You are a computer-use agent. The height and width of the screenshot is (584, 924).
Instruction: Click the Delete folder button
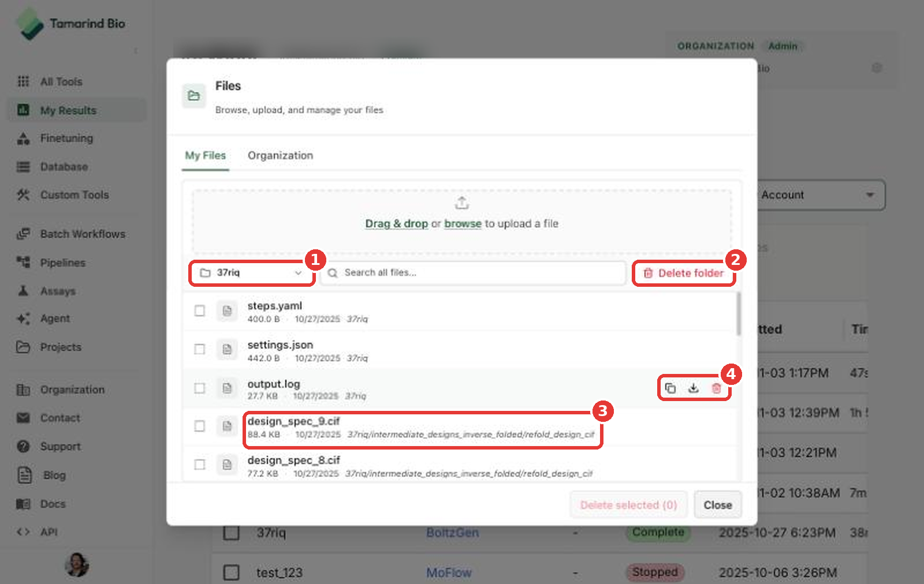(x=684, y=273)
